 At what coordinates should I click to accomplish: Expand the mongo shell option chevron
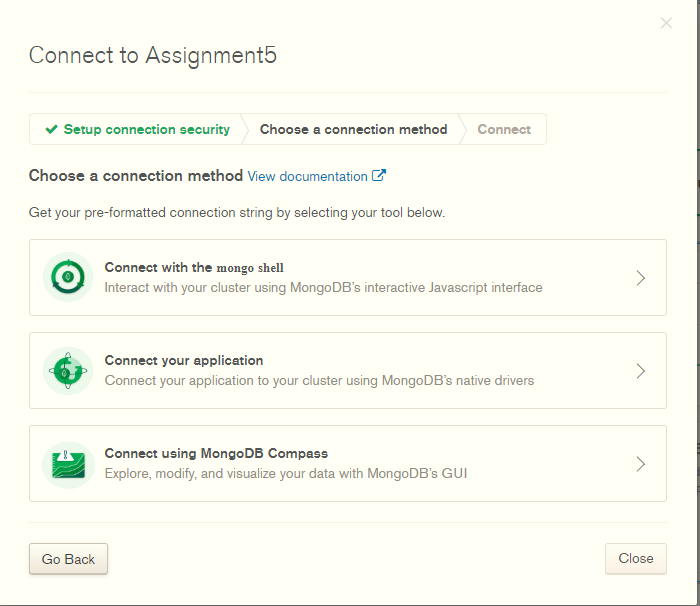(x=641, y=278)
